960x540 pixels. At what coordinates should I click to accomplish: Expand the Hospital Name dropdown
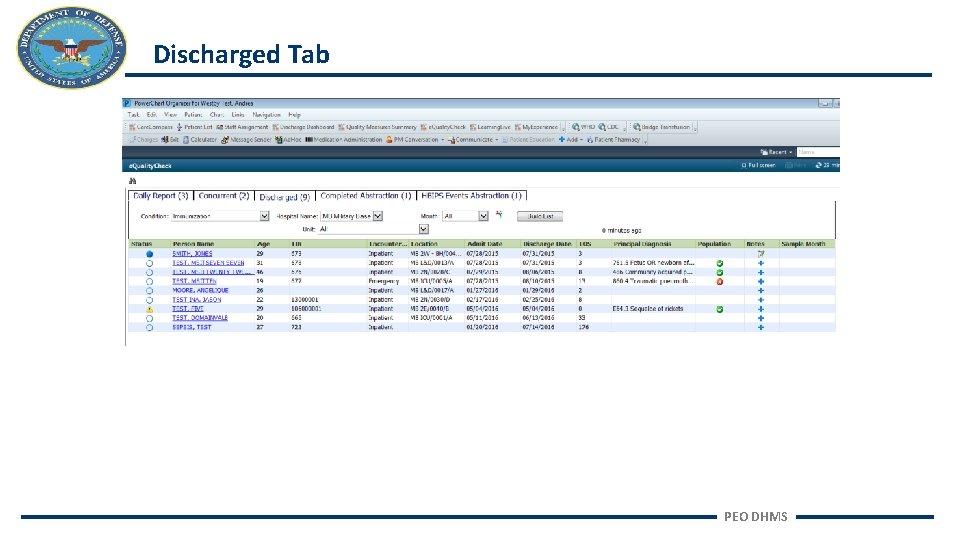[378, 216]
